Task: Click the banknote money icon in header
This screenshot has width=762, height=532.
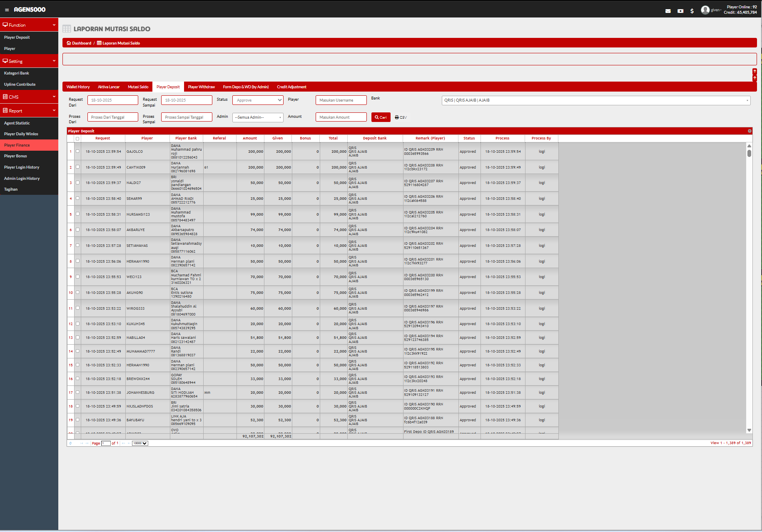Action: point(680,11)
